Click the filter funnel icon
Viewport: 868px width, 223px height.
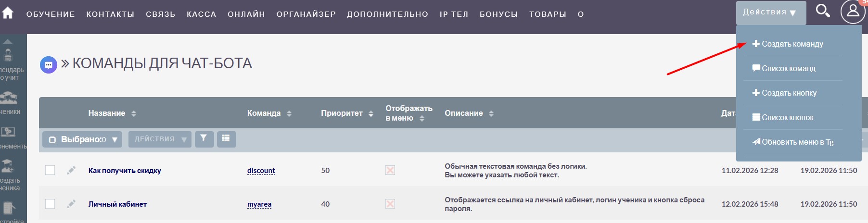[204, 139]
